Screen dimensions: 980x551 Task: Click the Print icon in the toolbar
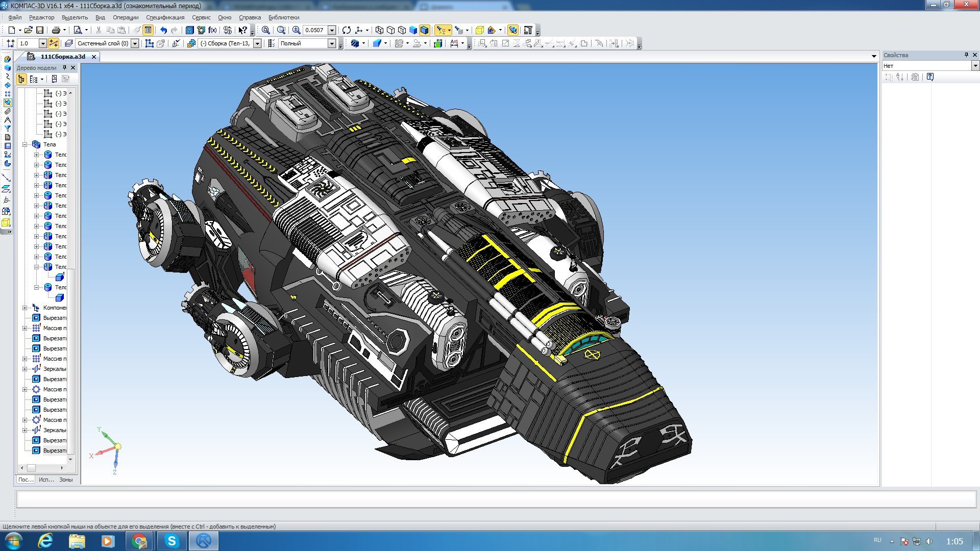coord(56,30)
